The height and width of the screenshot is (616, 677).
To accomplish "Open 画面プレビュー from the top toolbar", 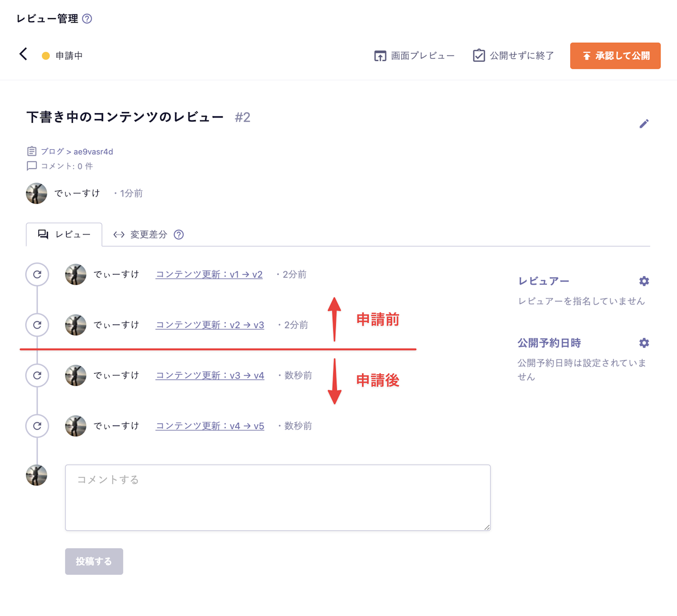I will pyautogui.click(x=414, y=55).
